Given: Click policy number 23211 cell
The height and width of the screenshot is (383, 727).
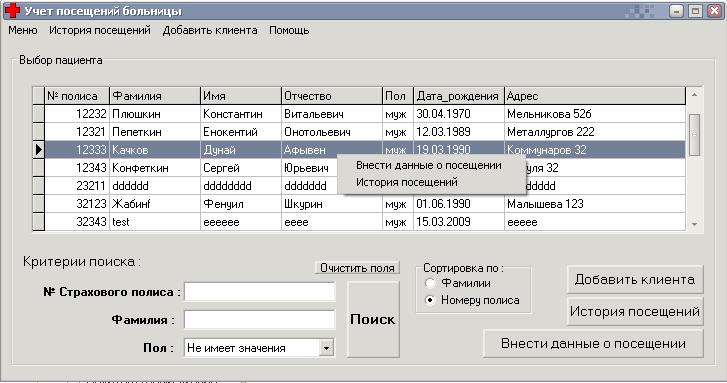Looking at the screenshot, I should click(x=77, y=186).
